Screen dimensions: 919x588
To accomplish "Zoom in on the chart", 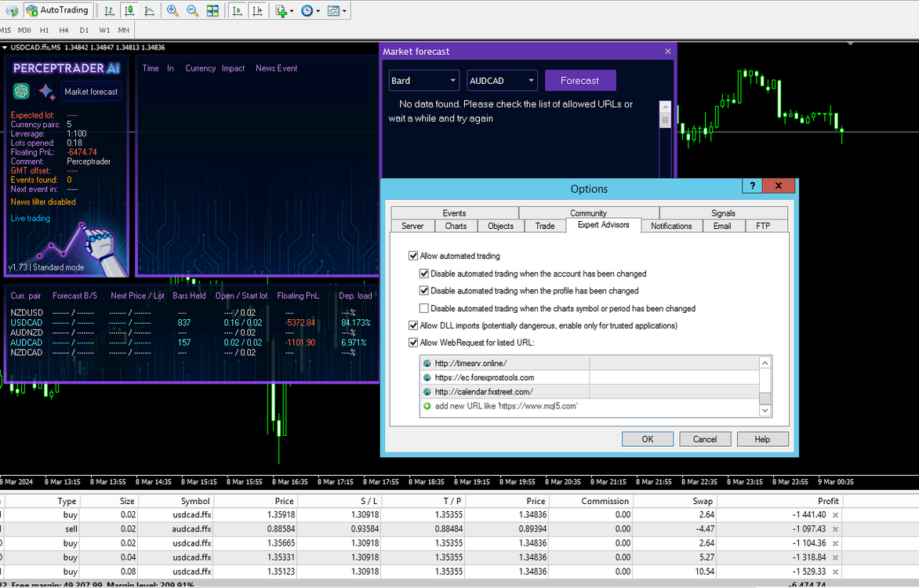I will 173,10.
